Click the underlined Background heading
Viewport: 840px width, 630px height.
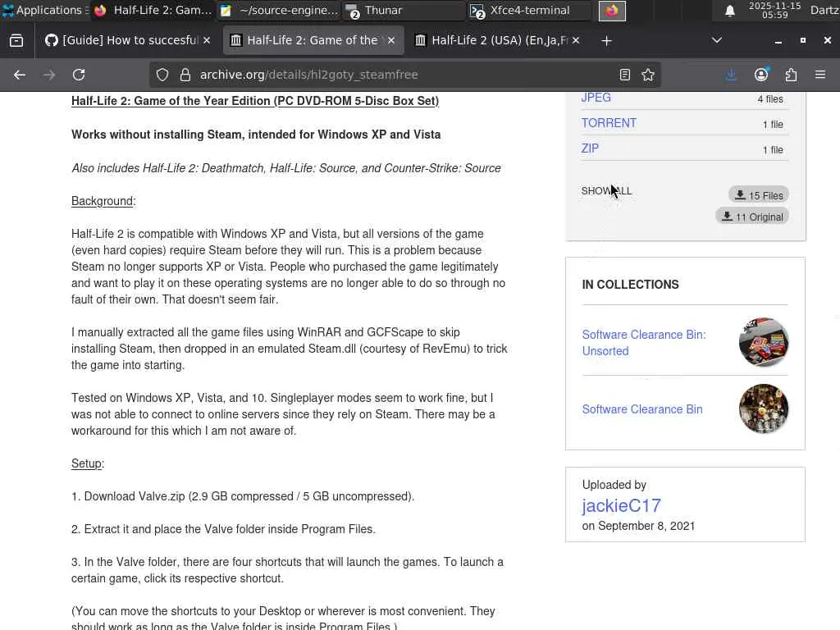pos(103,202)
